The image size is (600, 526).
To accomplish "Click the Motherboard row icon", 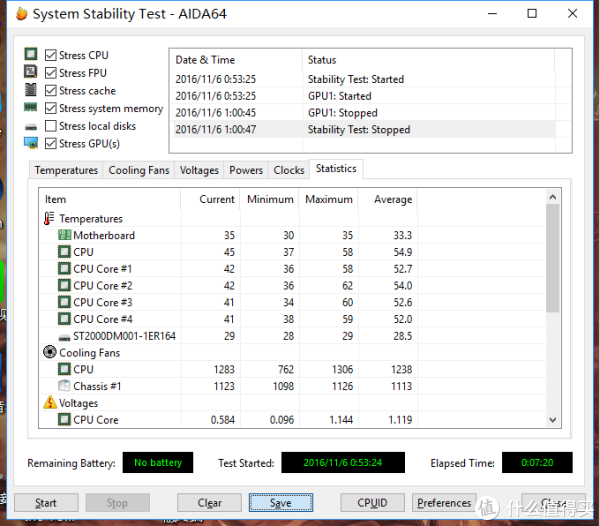I will (64, 235).
